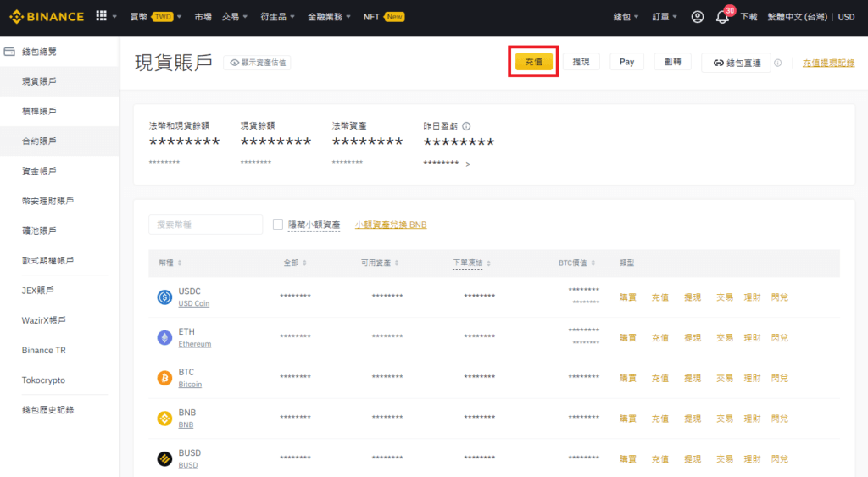
Task: Click 充值 in the ETH row
Action: [659, 337]
